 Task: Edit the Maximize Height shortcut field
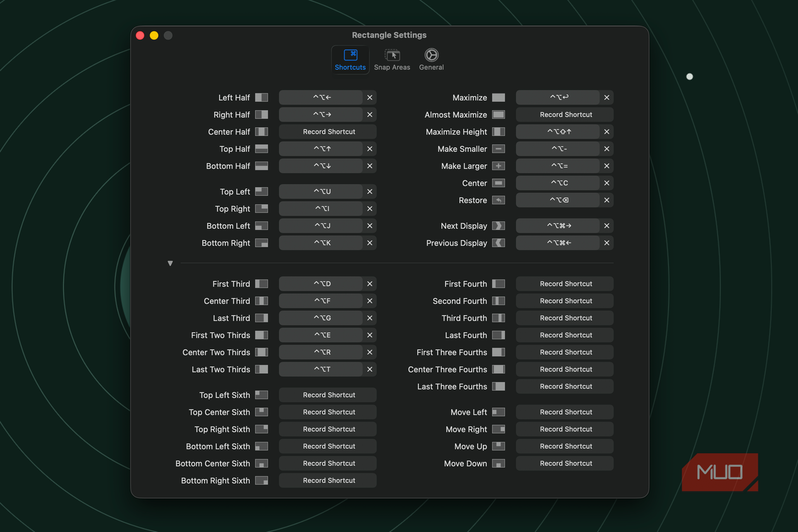point(558,132)
